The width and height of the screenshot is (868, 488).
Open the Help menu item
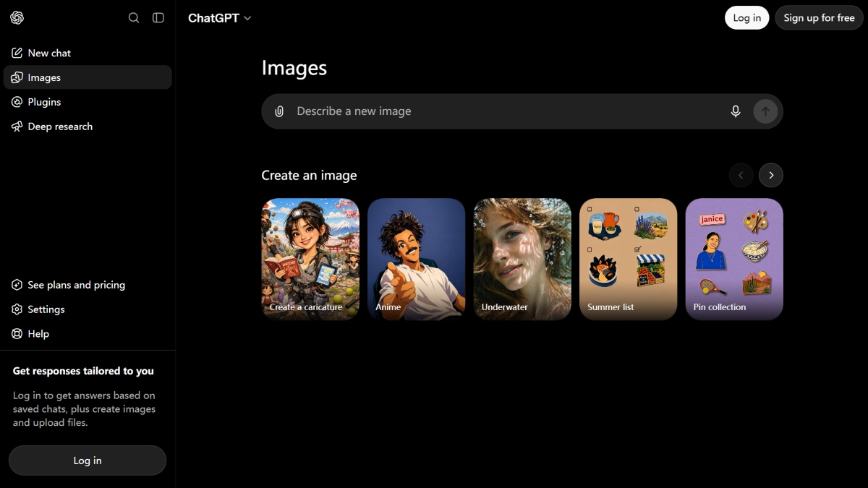click(88, 334)
